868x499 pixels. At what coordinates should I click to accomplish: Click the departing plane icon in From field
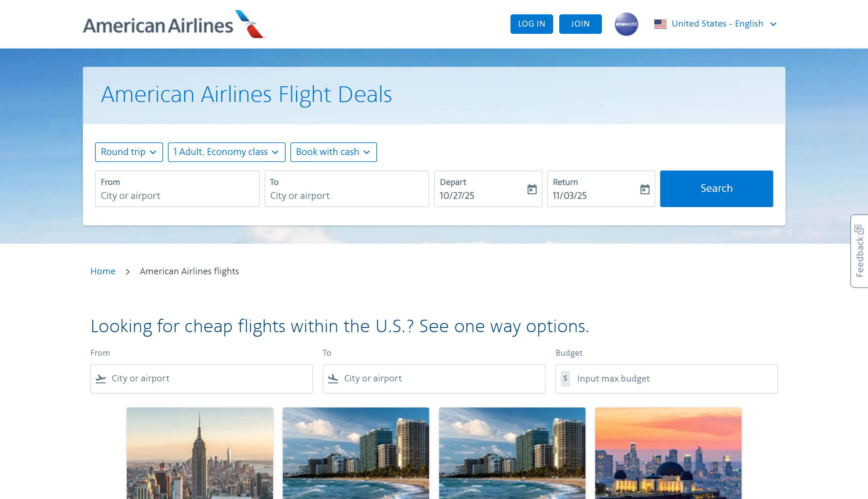tap(101, 378)
